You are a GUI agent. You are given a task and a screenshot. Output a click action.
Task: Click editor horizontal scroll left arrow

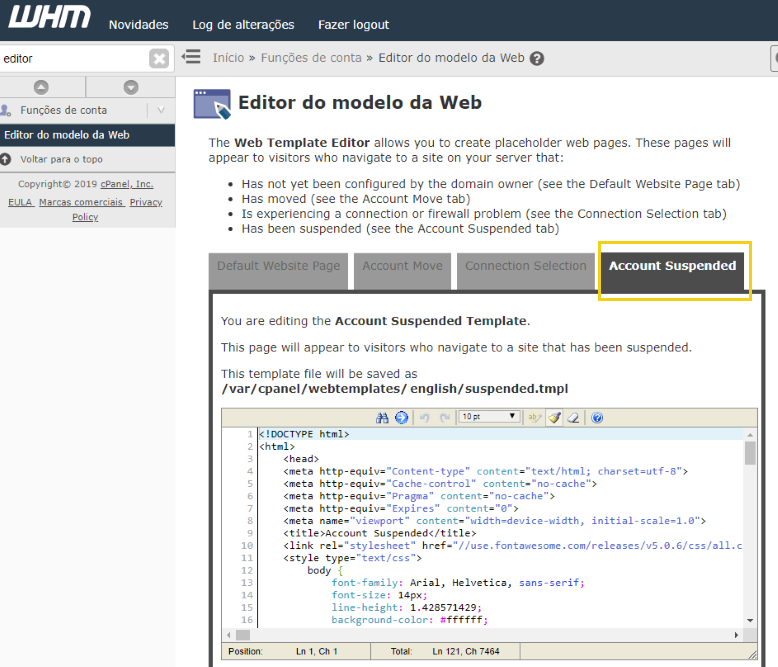(229, 635)
